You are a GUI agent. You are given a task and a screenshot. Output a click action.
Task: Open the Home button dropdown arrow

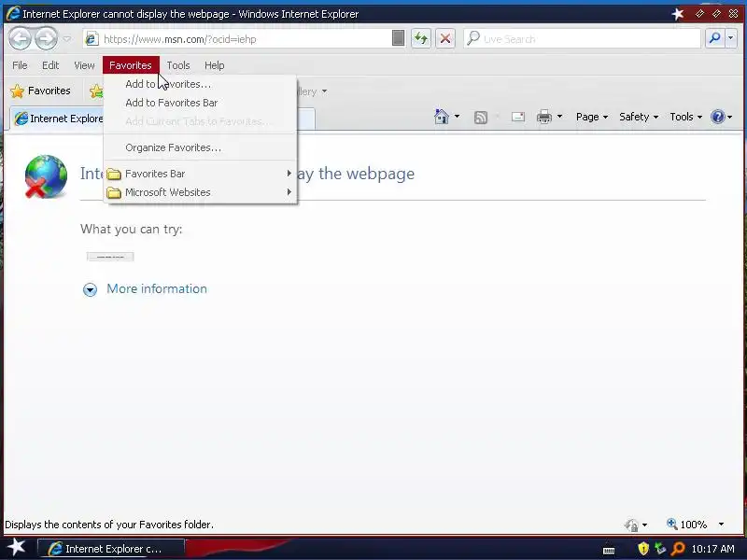click(457, 117)
